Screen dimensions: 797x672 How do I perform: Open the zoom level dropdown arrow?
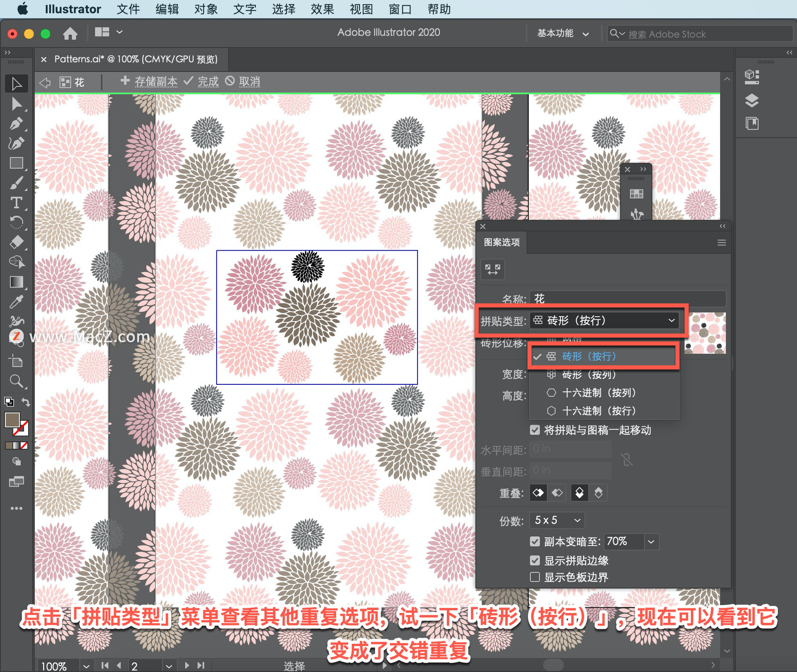[86, 666]
